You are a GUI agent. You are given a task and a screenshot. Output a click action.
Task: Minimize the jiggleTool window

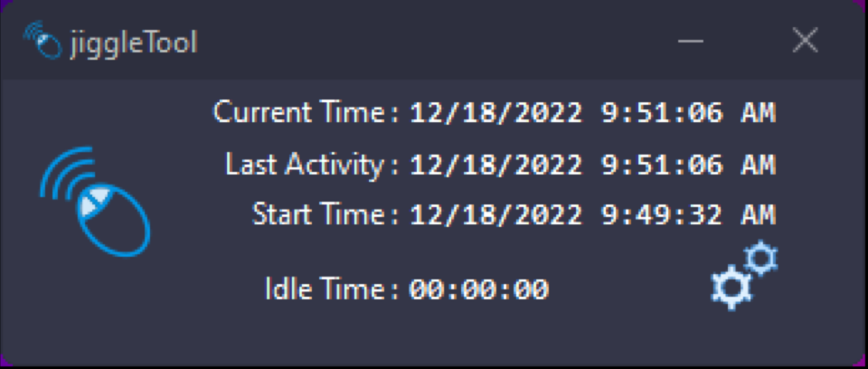(691, 41)
